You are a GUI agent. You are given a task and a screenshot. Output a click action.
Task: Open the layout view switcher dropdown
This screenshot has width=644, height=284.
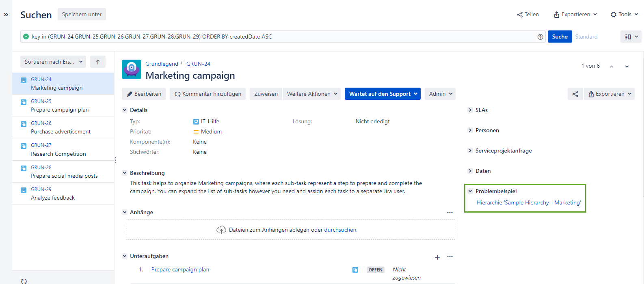pyautogui.click(x=631, y=37)
